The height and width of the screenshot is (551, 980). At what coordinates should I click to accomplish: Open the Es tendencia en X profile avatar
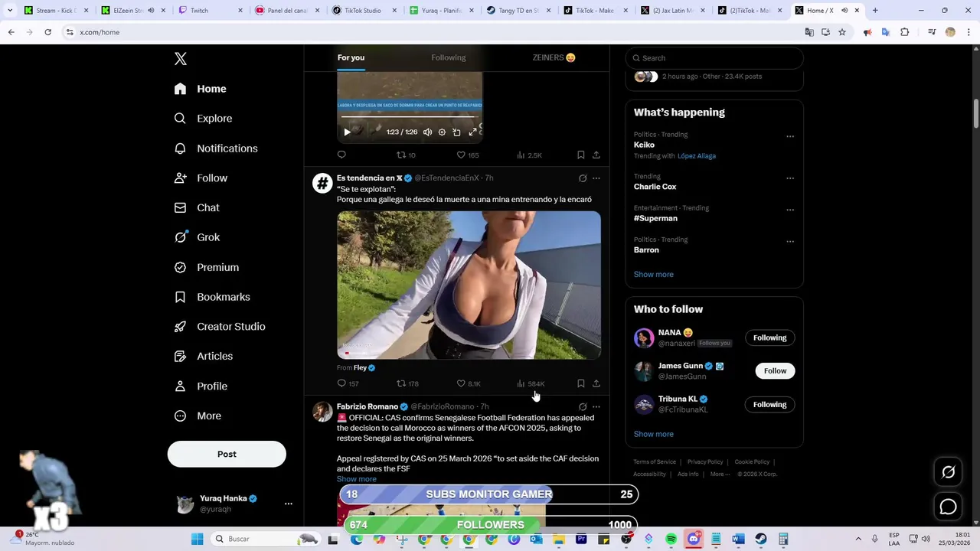point(322,183)
